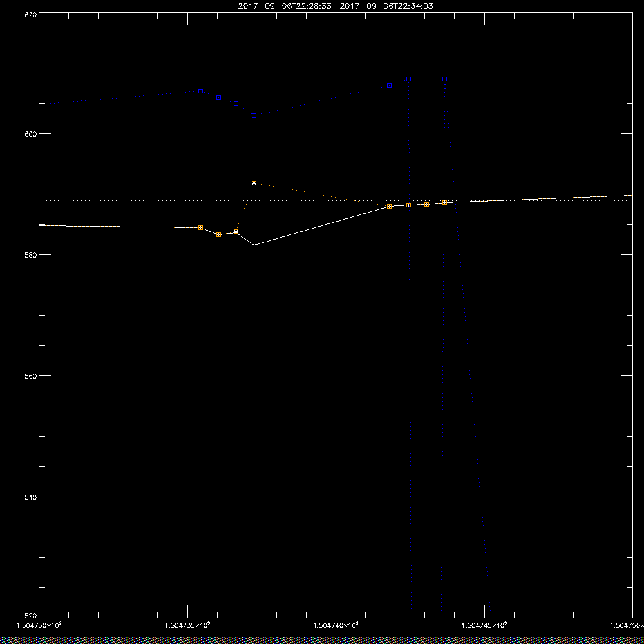Select the right dashed vertical time marker

click(x=263, y=315)
